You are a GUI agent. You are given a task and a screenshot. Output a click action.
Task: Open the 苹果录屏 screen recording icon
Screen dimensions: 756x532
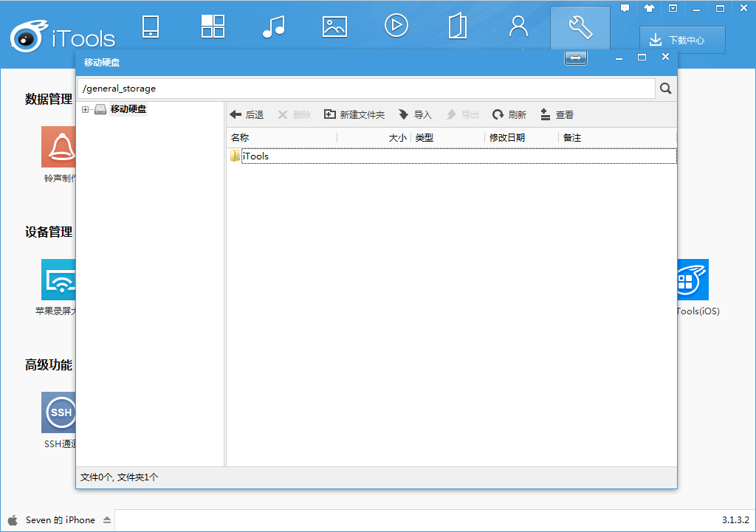coord(58,280)
